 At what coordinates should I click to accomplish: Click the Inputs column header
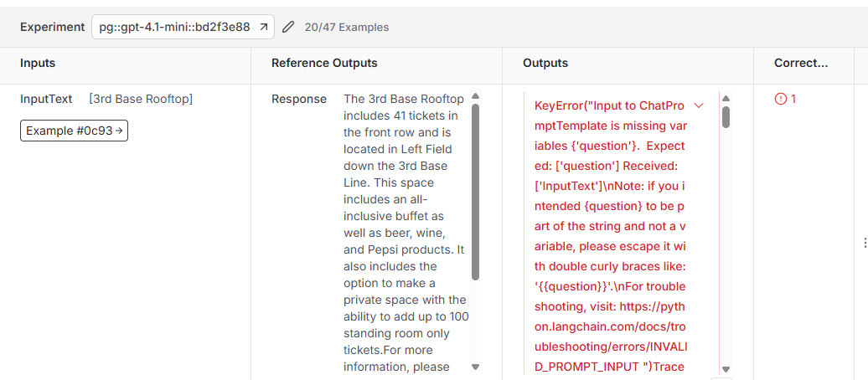point(38,63)
